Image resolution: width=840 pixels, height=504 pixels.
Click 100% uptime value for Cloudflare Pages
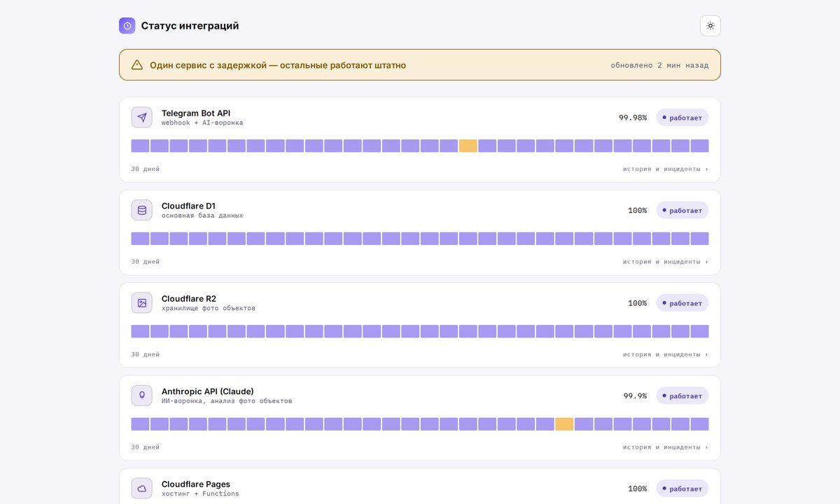point(637,489)
